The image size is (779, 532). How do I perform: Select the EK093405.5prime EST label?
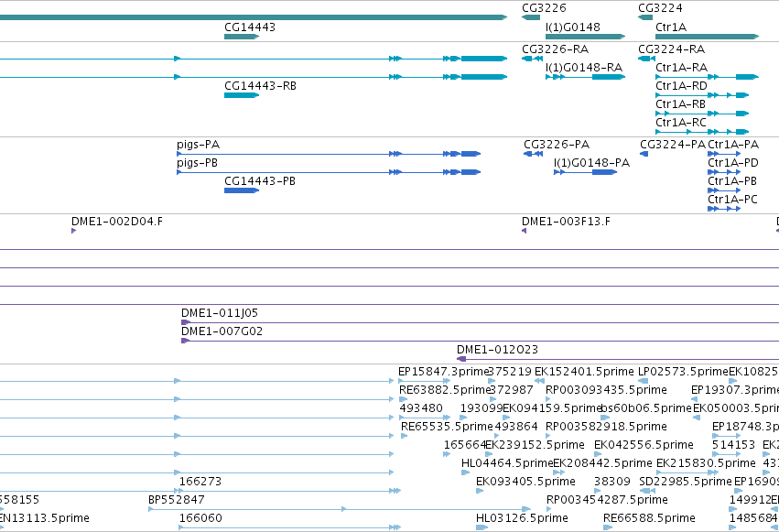click(525, 482)
